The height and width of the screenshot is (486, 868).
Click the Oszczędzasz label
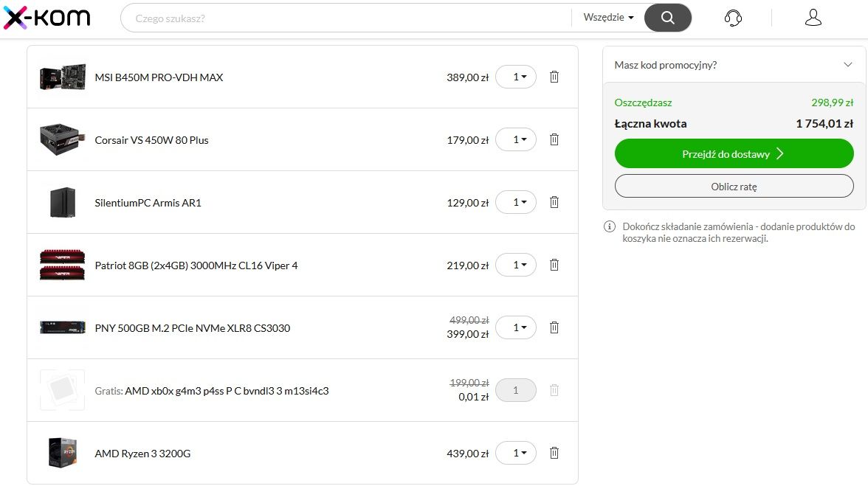(x=644, y=103)
